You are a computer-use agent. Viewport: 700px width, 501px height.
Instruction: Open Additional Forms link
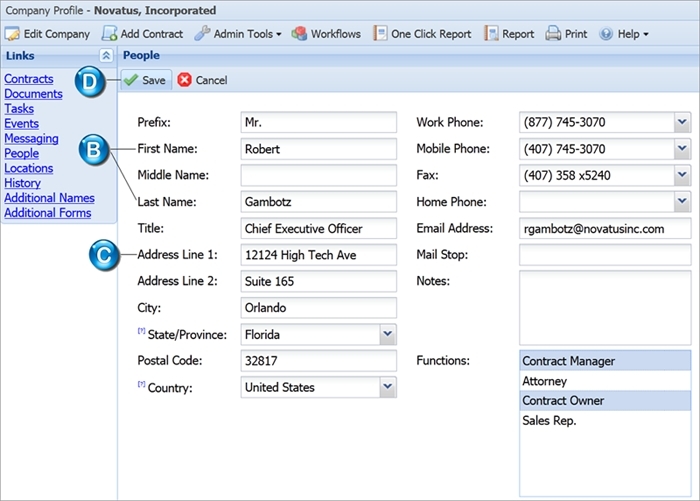coord(48,213)
